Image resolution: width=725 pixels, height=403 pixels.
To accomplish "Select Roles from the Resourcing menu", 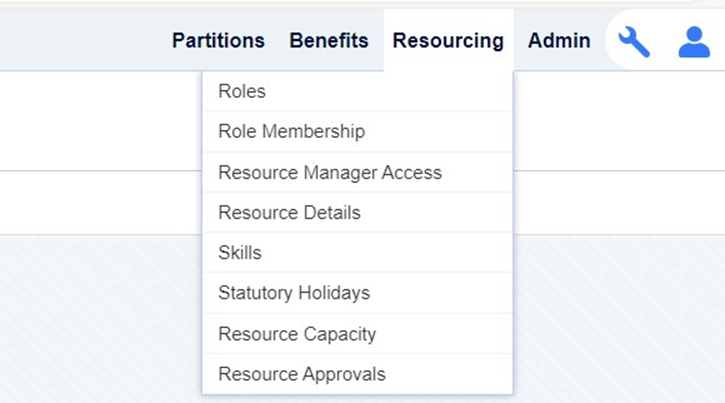I will tap(357, 91).
